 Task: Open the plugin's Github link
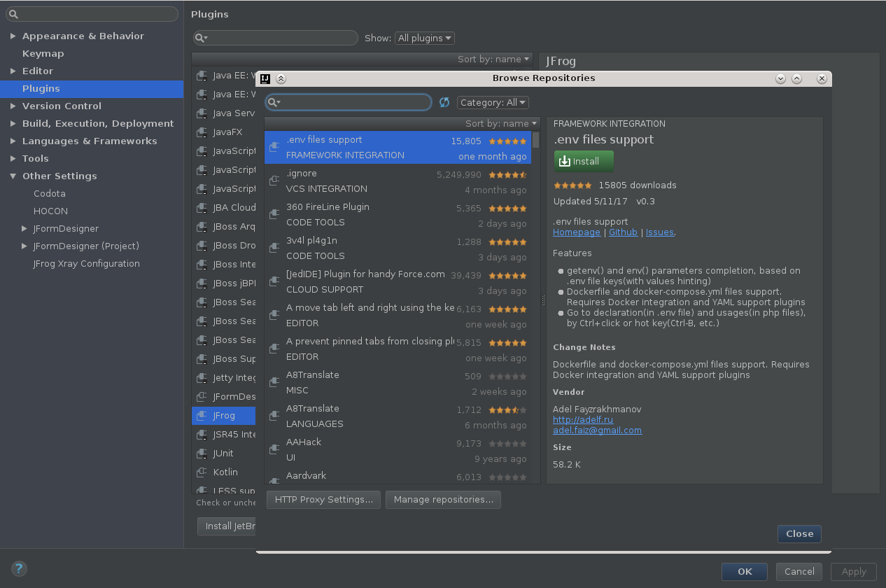click(x=623, y=232)
